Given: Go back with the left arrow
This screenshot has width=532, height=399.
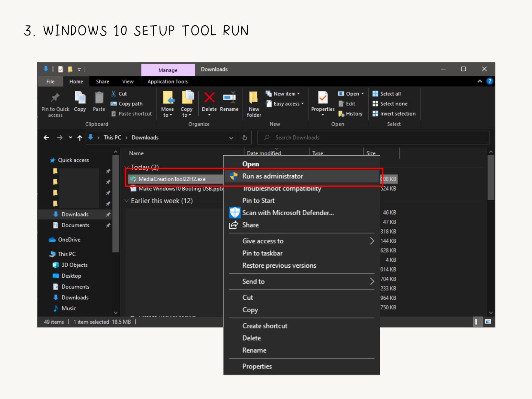Looking at the screenshot, I should 47,138.
